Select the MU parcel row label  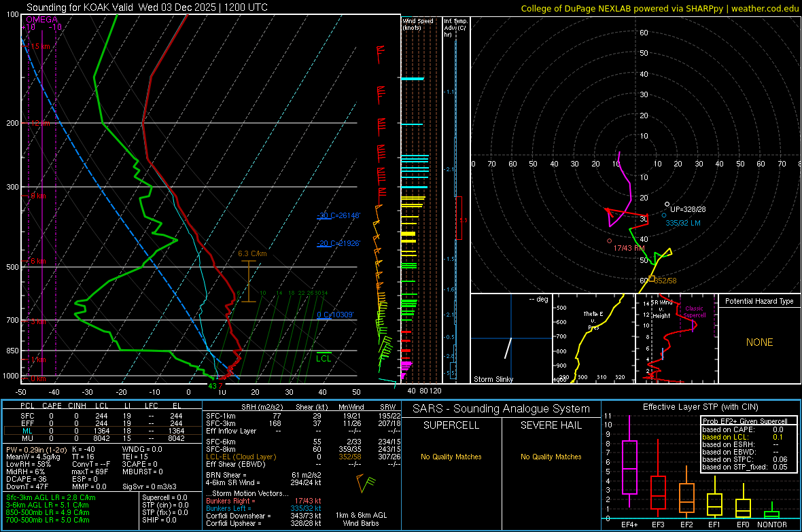pyautogui.click(x=27, y=438)
